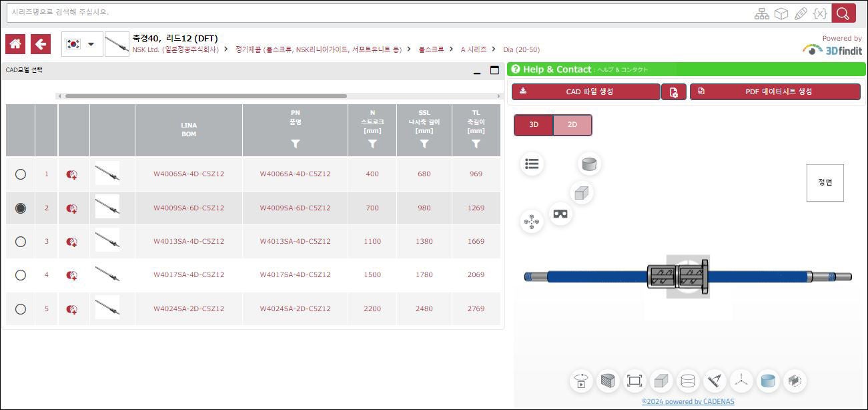
Task: Open the VR goggles view icon
Action: (560, 214)
